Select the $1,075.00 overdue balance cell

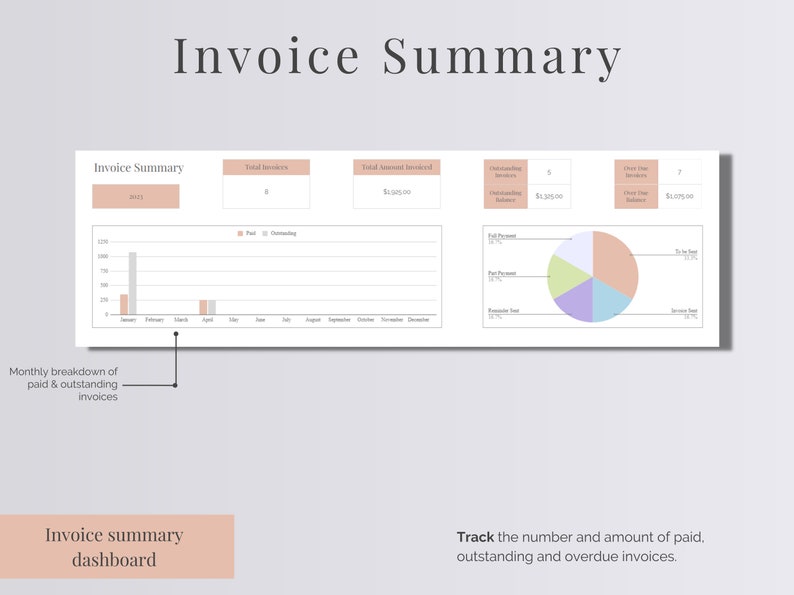680,196
